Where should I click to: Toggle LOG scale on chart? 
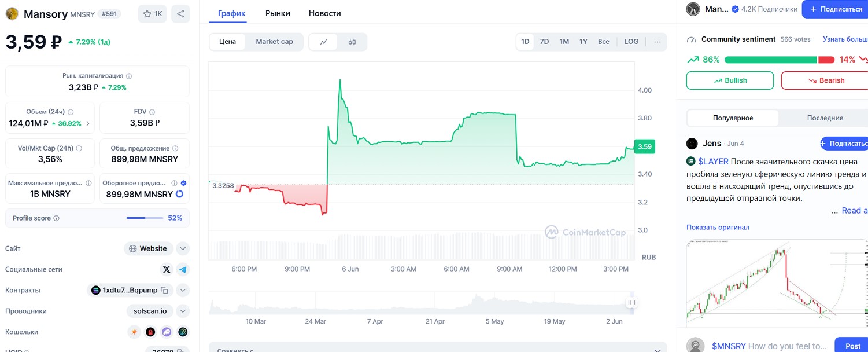pyautogui.click(x=631, y=42)
